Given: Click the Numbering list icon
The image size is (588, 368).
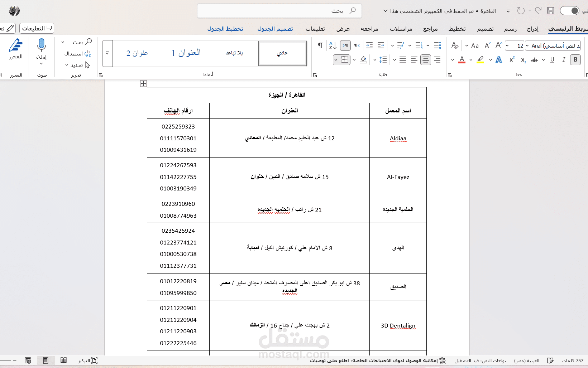Looking at the screenshot, I should [x=419, y=45].
